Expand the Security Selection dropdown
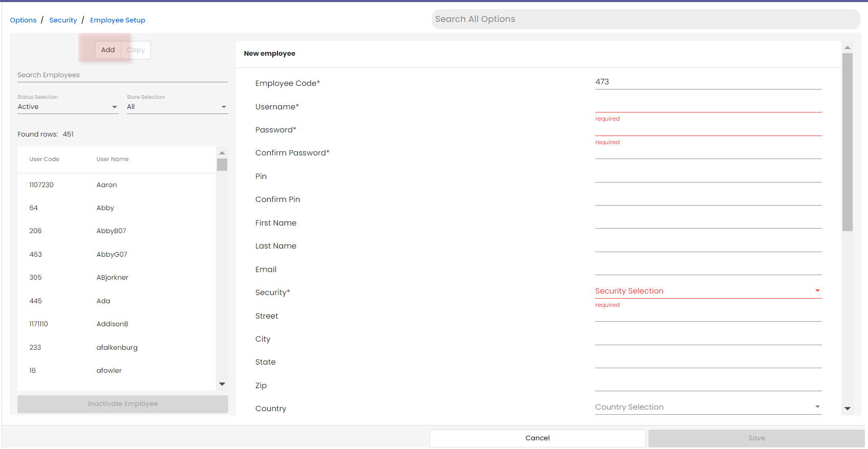 [708, 291]
